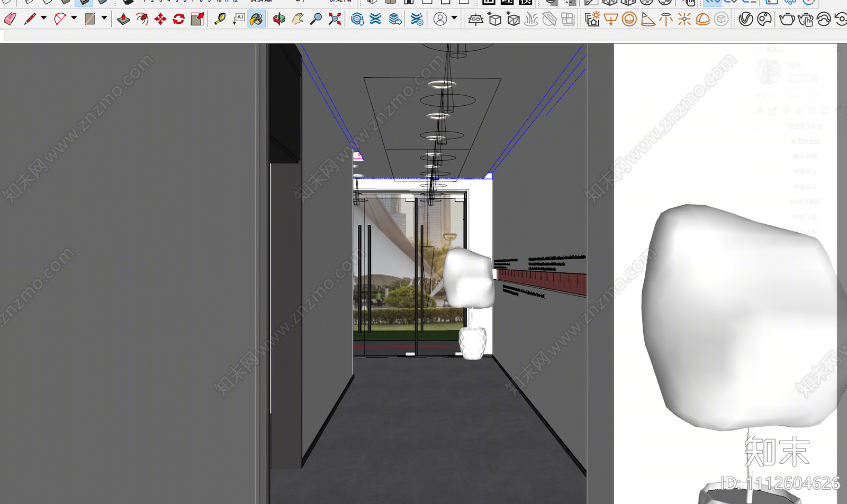Select the Text label tool
Image resolution: width=847 pixels, height=504 pixels.
click(239, 20)
